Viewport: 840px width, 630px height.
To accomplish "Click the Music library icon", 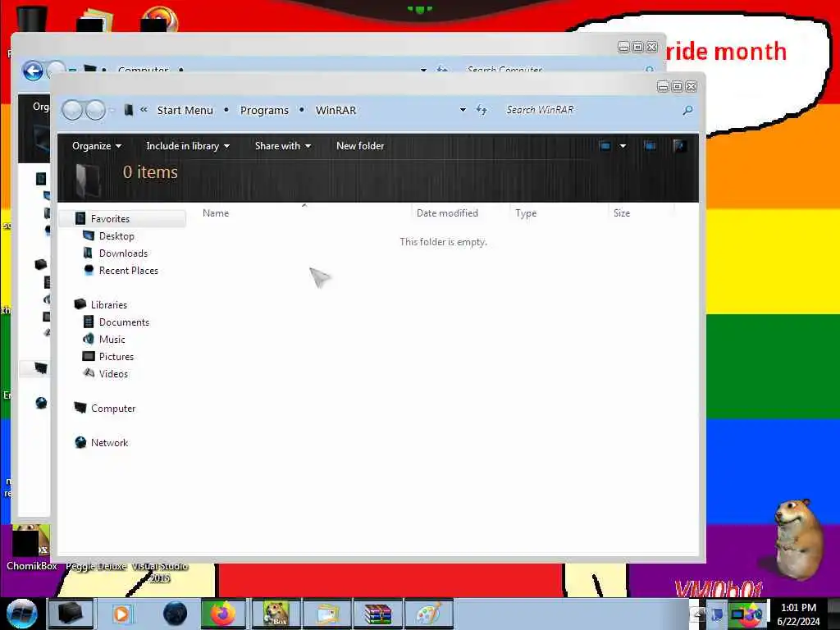I will 89,339.
